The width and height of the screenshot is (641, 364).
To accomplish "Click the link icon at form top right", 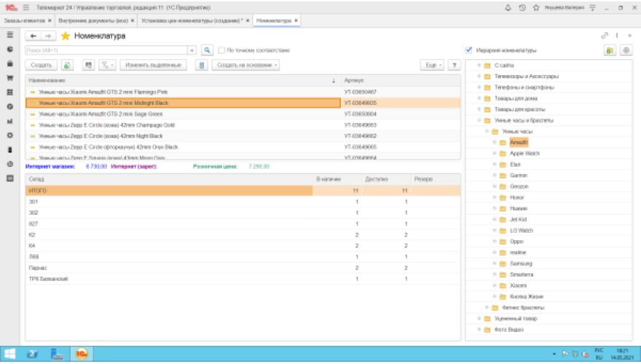I will tap(605, 36).
